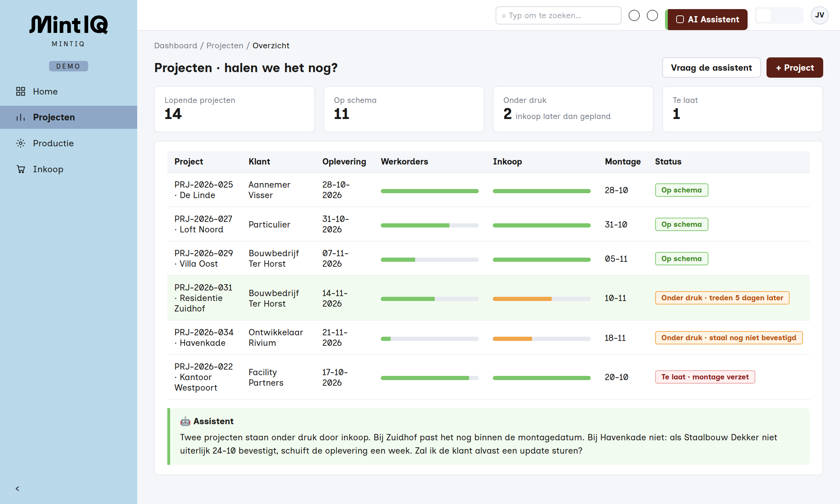Viewport: 840px width, 504px height.
Task: Click the Vraag de assistent button
Action: [x=711, y=68]
